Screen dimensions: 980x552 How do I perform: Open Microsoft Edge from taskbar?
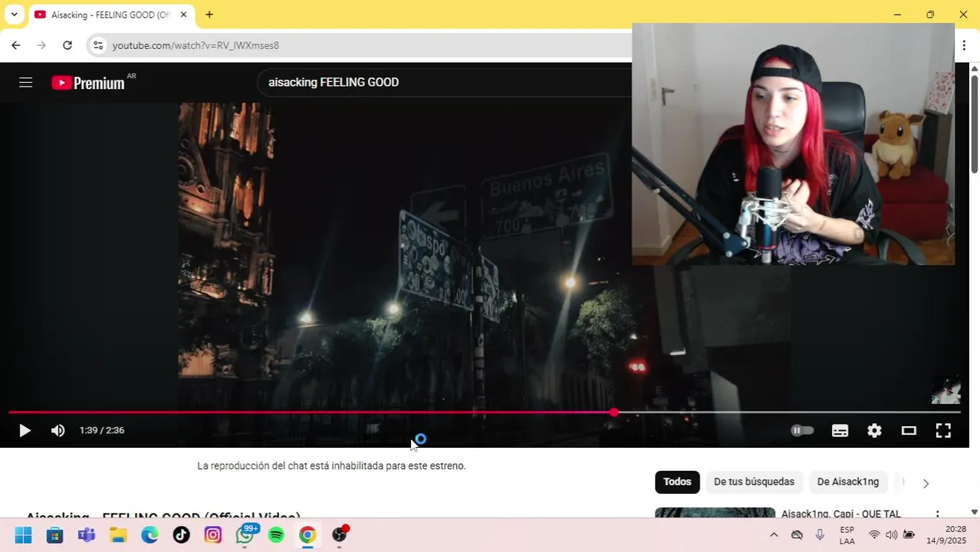click(x=150, y=535)
